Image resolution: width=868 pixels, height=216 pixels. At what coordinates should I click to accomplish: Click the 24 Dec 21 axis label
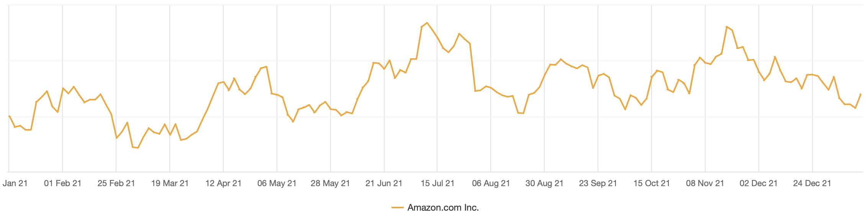coord(812,183)
